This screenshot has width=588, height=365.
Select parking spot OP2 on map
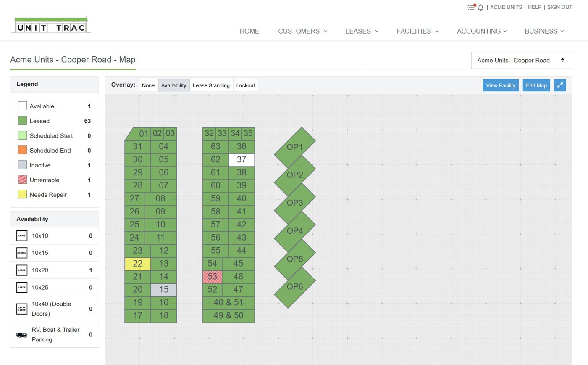[x=295, y=175]
